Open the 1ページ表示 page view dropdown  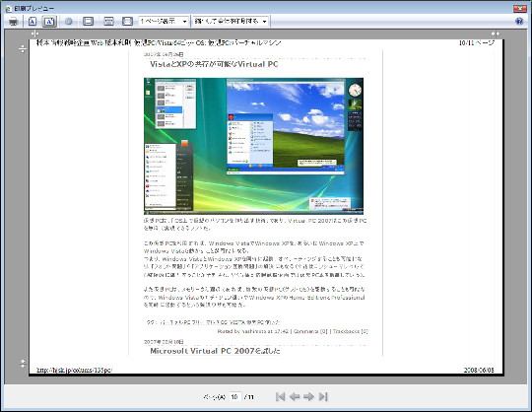164,21
